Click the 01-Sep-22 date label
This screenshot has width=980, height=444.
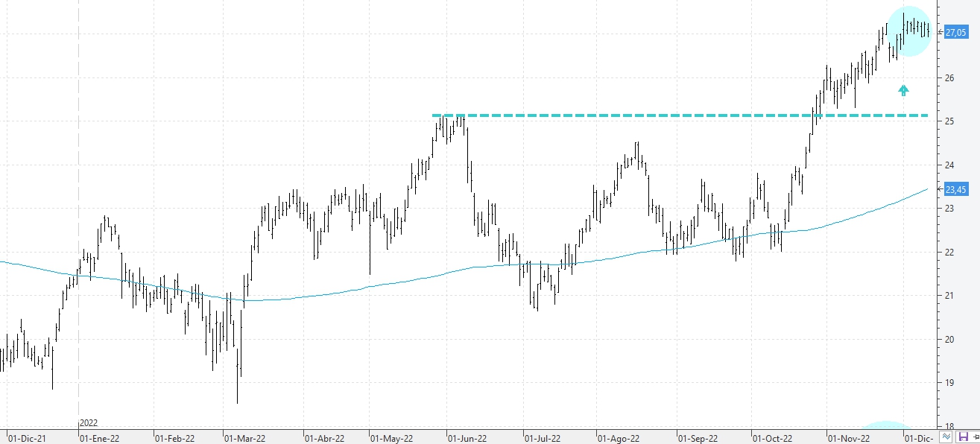click(697, 439)
